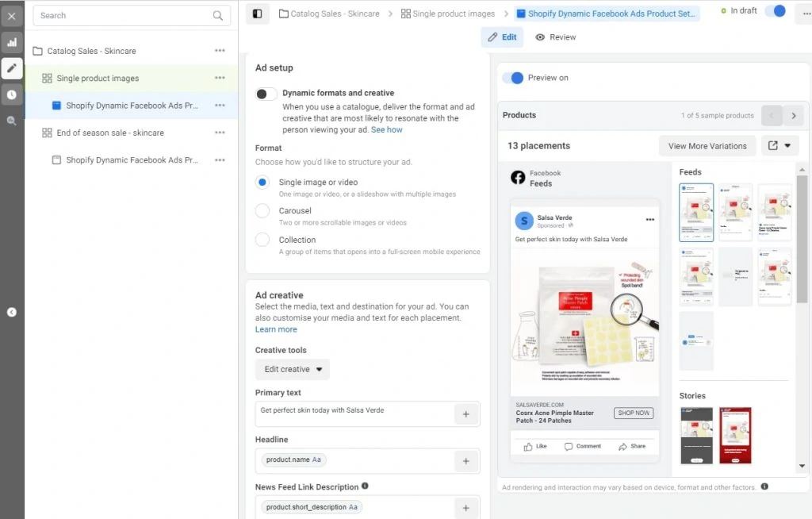Add another Primary text option
The height and width of the screenshot is (519, 812).
pos(466,414)
